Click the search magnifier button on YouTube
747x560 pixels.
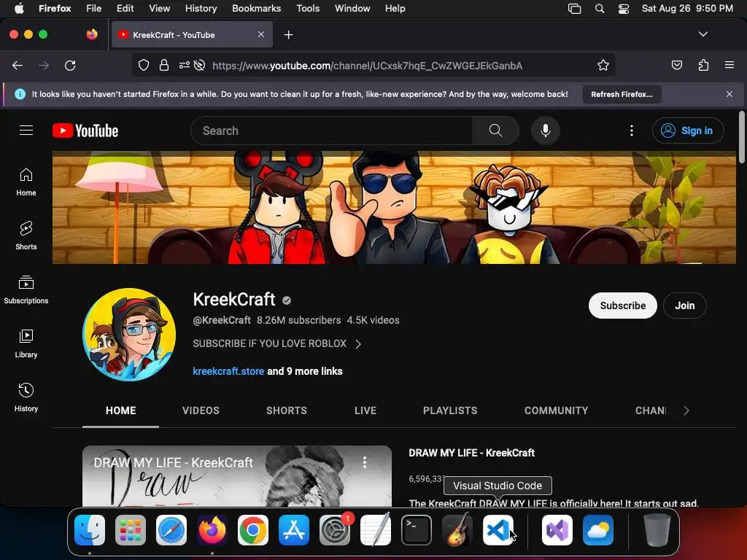(x=495, y=131)
